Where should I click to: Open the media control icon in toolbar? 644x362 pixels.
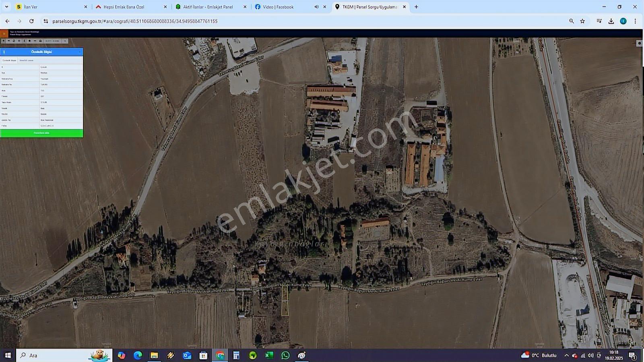[x=599, y=21]
